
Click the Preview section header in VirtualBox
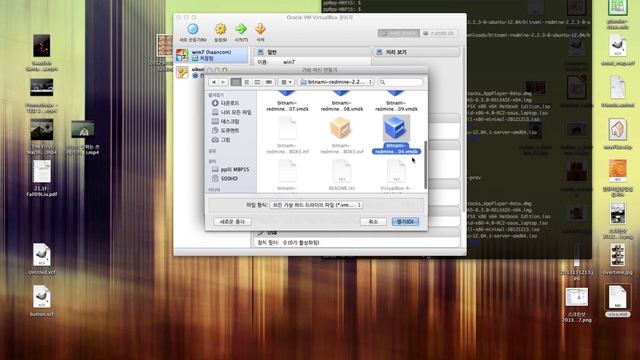tap(417, 52)
